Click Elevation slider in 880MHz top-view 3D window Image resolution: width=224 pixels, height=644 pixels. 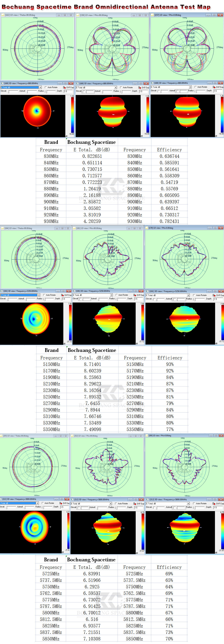pyautogui.click(x=13, y=92)
